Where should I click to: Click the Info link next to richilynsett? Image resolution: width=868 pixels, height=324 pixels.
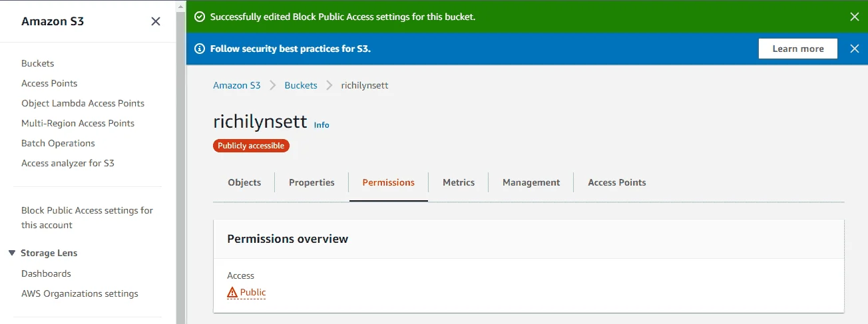click(x=322, y=124)
